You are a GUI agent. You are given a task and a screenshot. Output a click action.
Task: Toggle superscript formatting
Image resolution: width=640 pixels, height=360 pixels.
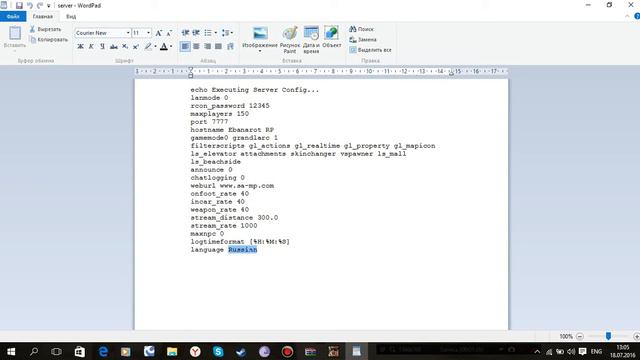point(136,47)
